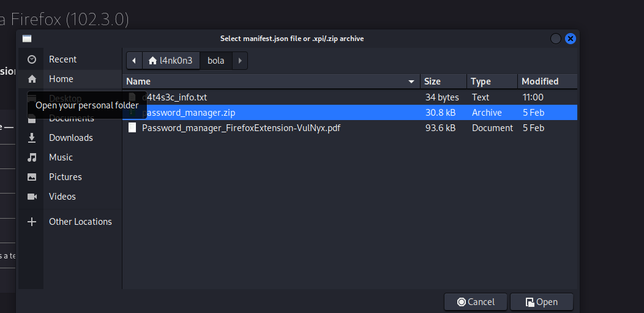Click the Home house icon in sidebar

[x=32, y=79]
